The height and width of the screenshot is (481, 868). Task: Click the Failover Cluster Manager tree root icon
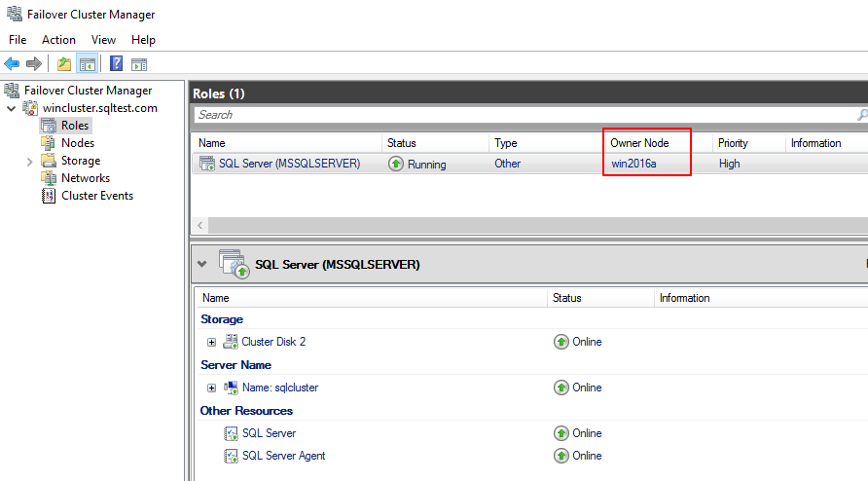(12, 90)
